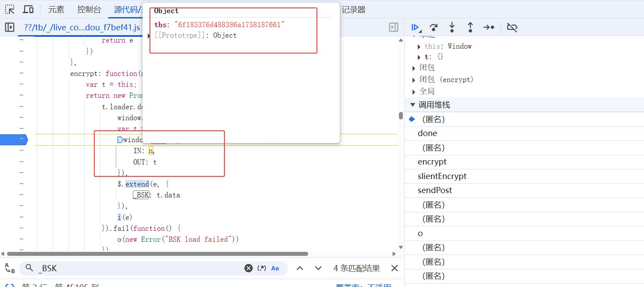Go to next search match
The width and height of the screenshot is (644, 287).
coord(318,268)
